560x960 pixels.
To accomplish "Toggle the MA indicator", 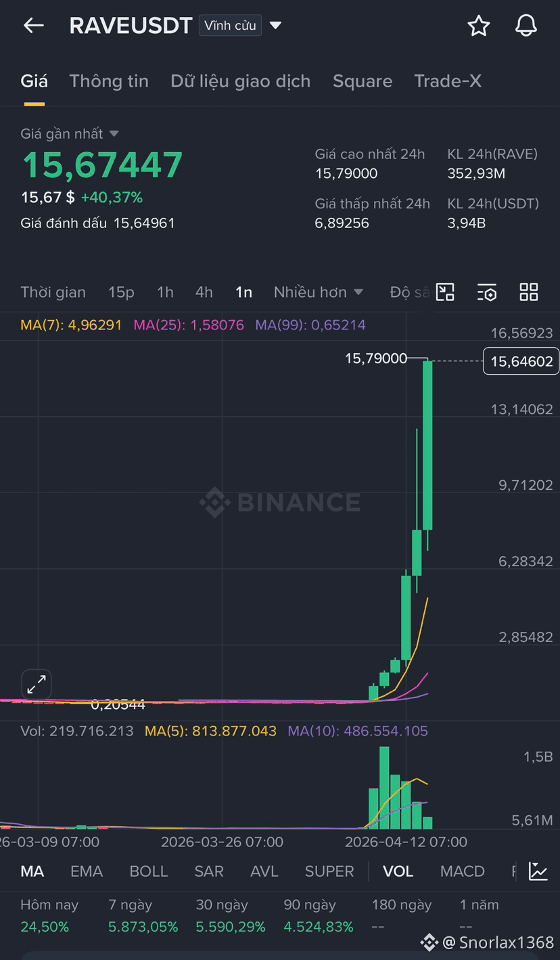I will click(32, 871).
